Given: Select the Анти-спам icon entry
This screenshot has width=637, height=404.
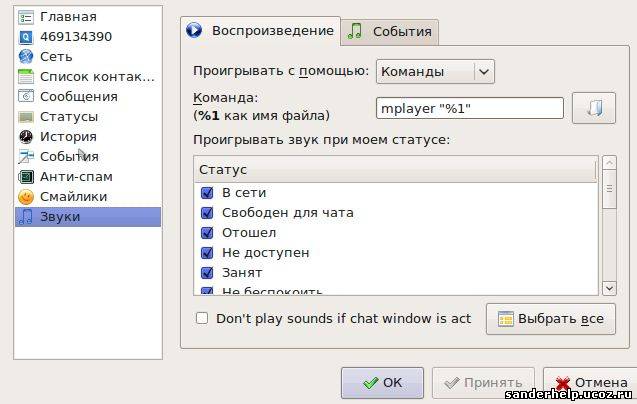Looking at the screenshot, I should click(26, 177).
